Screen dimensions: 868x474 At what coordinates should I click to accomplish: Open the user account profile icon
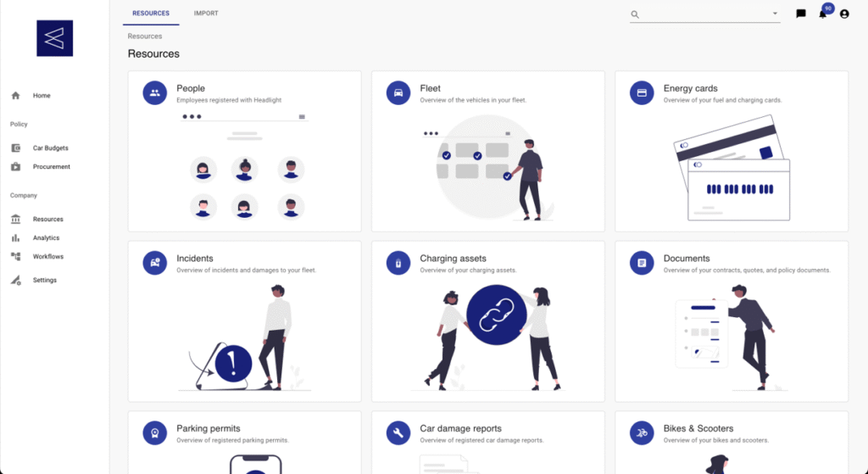[844, 14]
